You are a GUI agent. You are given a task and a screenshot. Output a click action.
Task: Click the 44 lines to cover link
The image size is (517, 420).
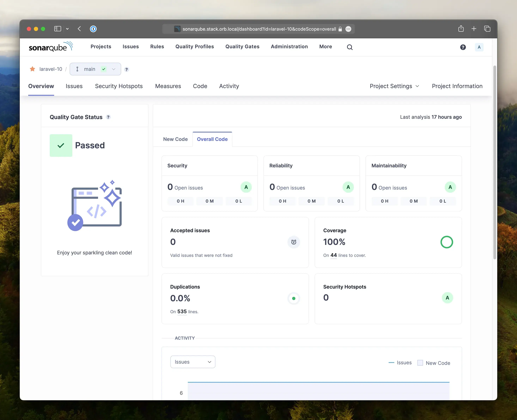click(333, 255)
